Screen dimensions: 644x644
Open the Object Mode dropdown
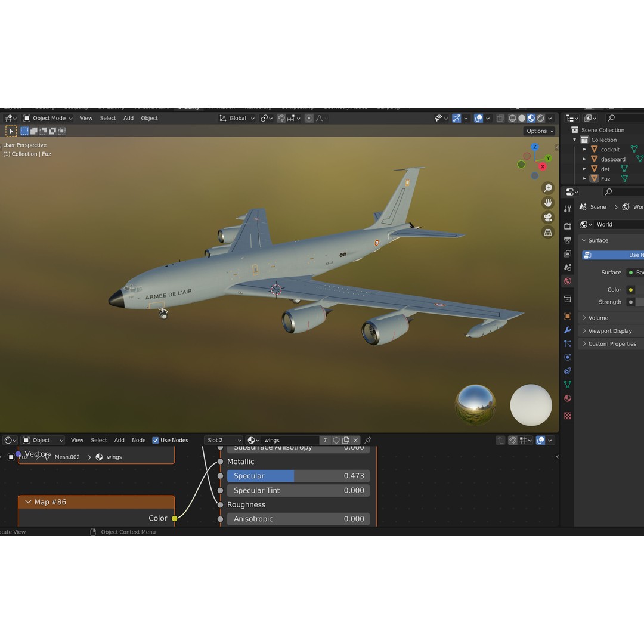(x=48, y=118)
